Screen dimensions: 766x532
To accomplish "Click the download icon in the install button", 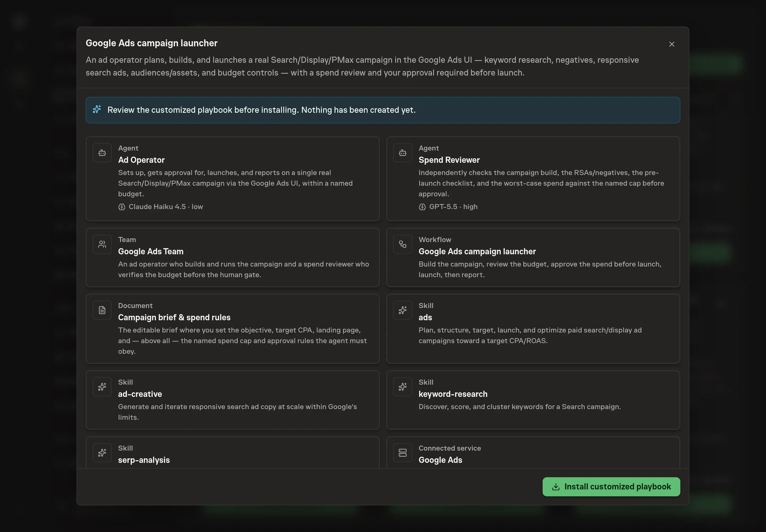I will click(x=556, y=487).
